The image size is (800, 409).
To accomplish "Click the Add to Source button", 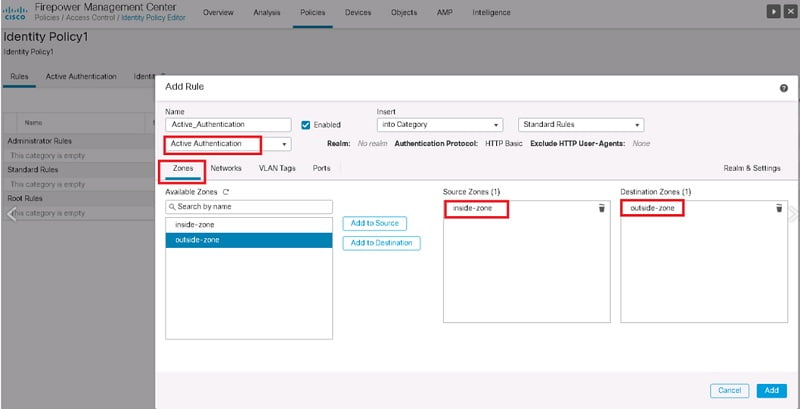I will click(375, 223).
